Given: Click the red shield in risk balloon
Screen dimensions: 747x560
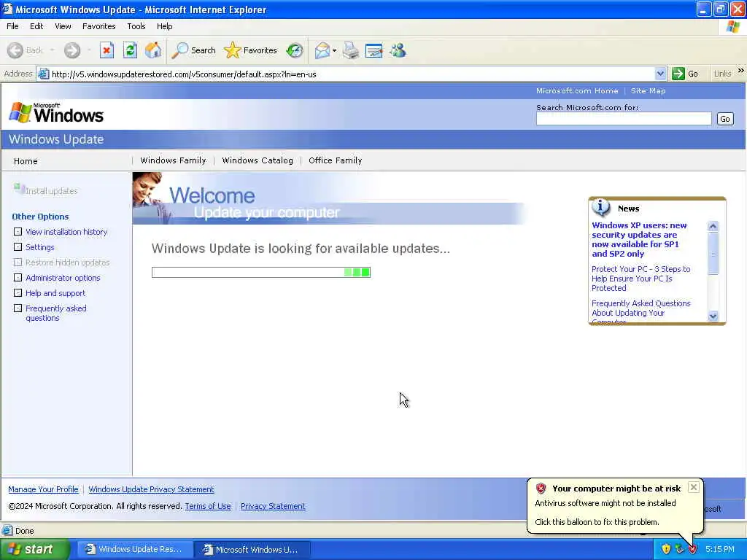Looking at the screenshot, I should pos(541,488).
